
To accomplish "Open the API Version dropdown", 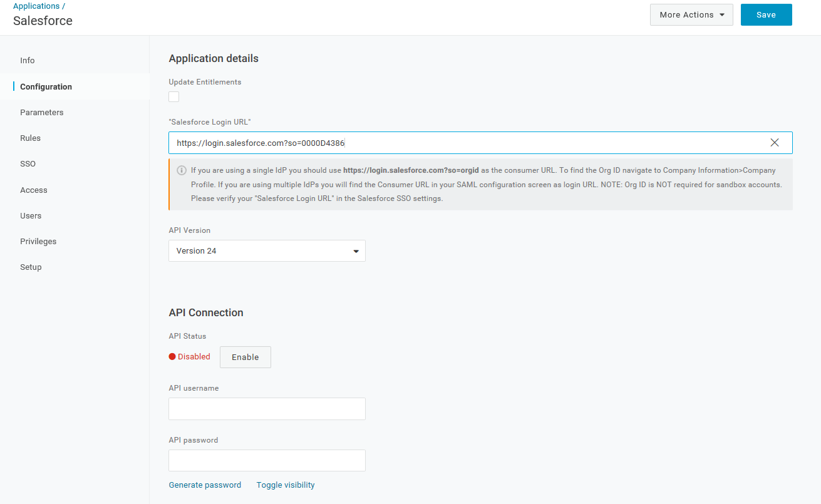I will tap(267, 251).
